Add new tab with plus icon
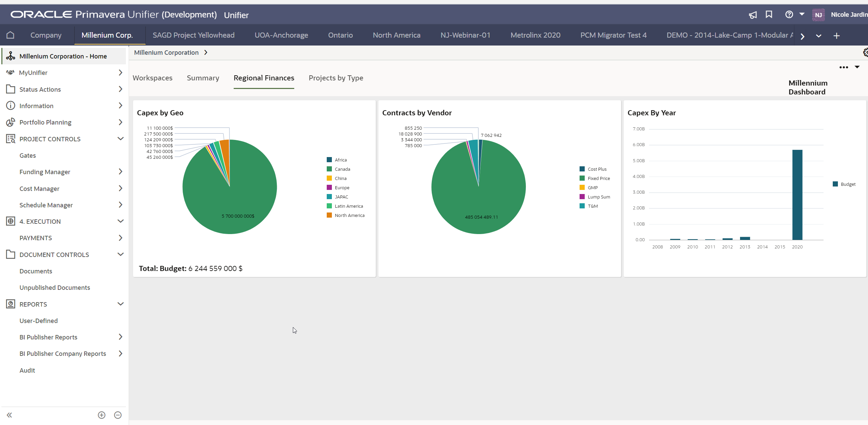This screenshot has width=868, height=425. pyautogui.click(x=837, y=36)
